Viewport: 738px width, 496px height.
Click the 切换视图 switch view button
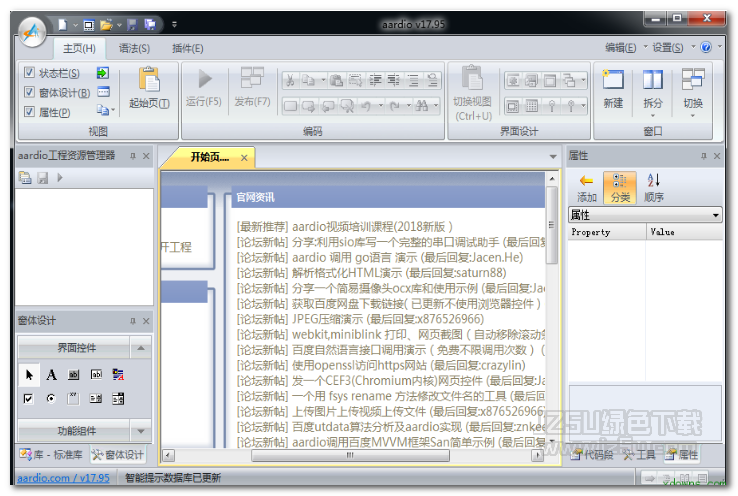click(x=473, y=94)
